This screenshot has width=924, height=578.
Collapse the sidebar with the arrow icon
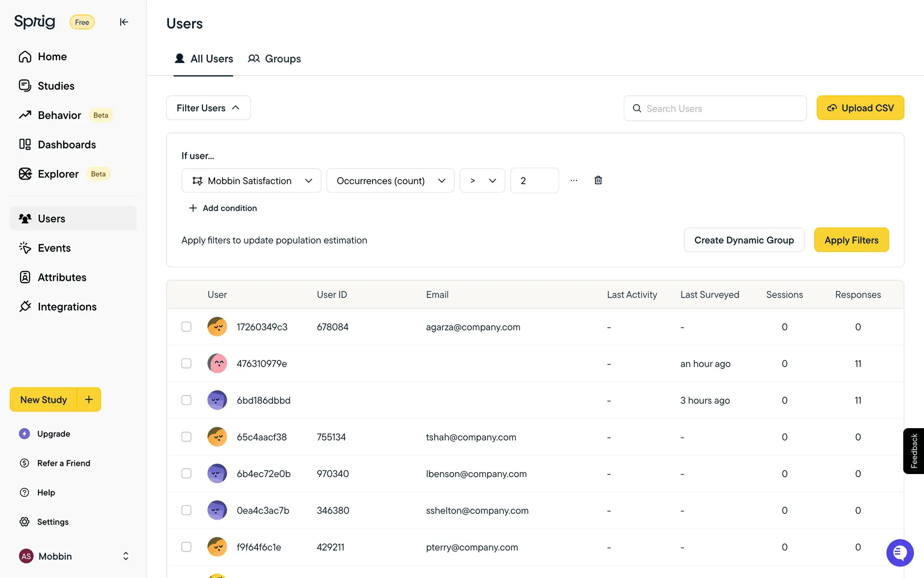pyautogui.click(x=124, y=22)
